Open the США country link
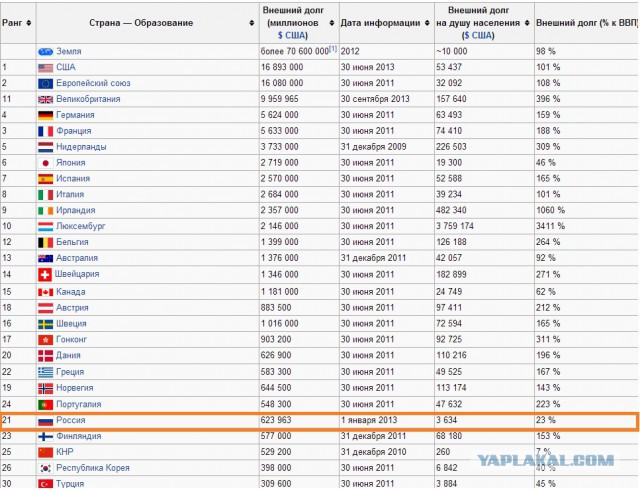The width and height of the screenshot is (640, 490). [66, 67]
